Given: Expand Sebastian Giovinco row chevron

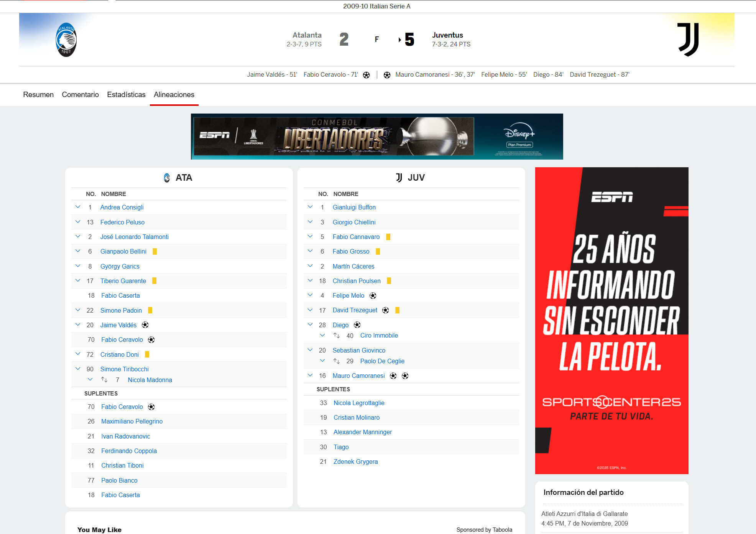Looking at the screenshot, I should tap(310, 350).
